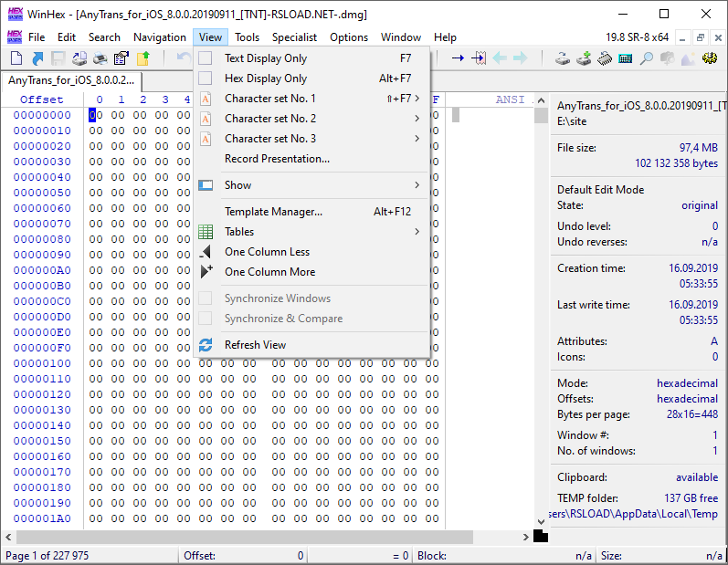Click the Save floppy-disk toolbar icon
728x565 pixels.
[x=58, y=58]
